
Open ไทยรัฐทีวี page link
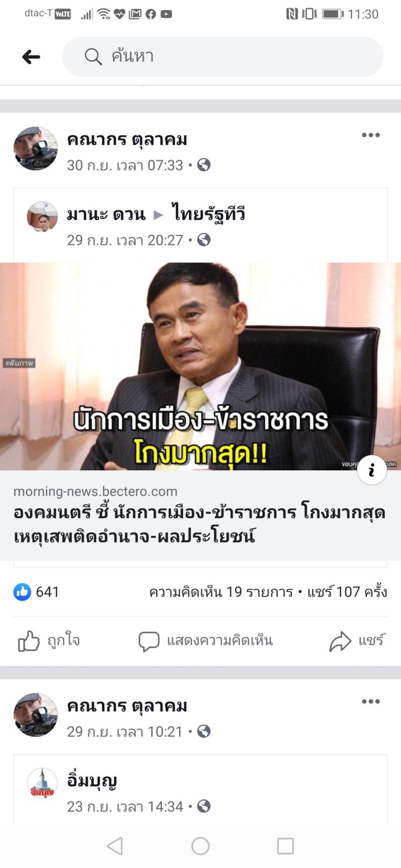point(208,214)
